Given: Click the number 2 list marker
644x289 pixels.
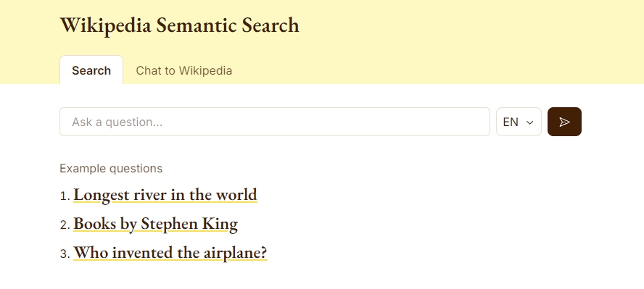Looking at the screenshot, I should pyautogui.click(x=65, y=225).
